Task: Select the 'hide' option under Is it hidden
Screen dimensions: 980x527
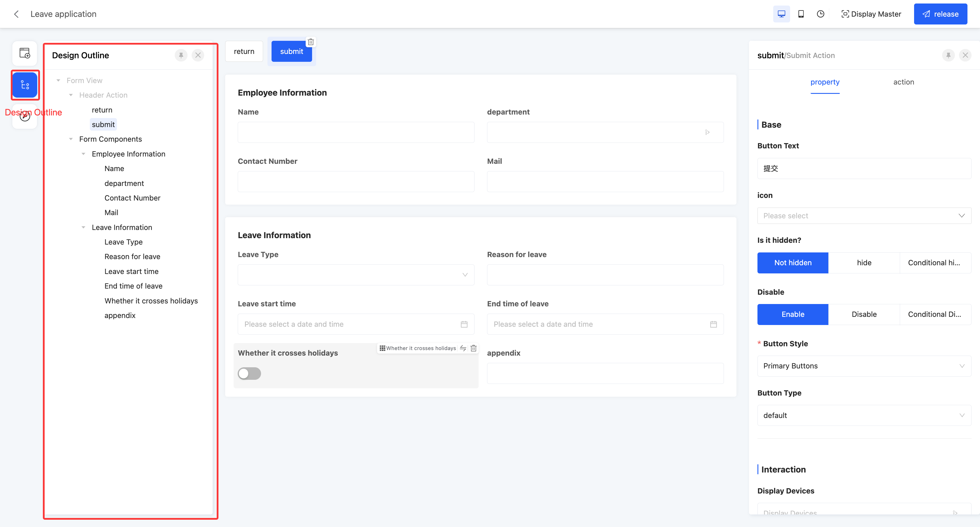Action: point(864,263)
